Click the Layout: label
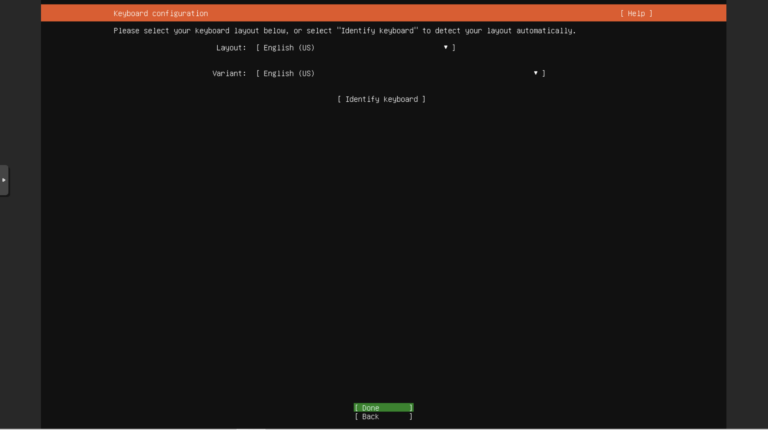The image size is (768, 430). [231, 48]
